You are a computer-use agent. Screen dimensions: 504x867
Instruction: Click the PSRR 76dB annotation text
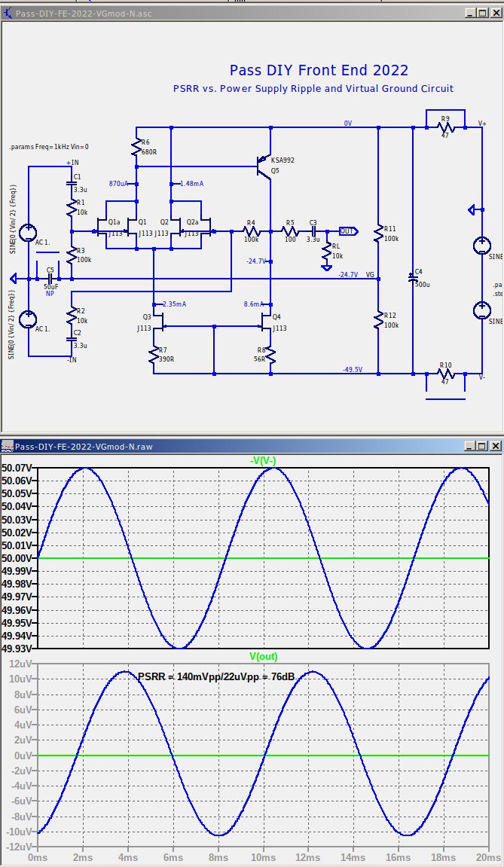point(215,676)
